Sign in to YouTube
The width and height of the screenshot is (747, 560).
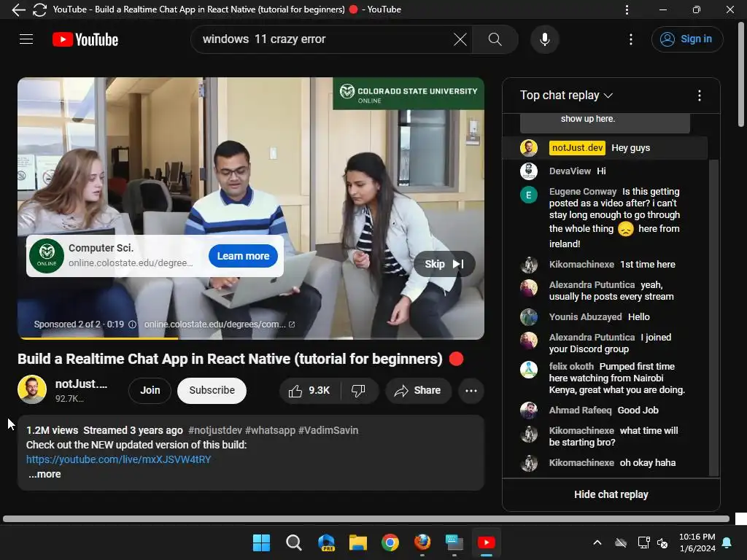coord(687,39)
